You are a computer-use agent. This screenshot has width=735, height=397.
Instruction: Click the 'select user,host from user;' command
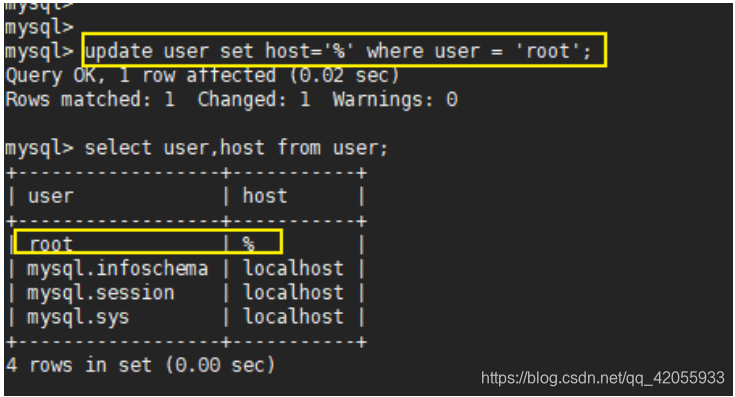coord(236,148)
